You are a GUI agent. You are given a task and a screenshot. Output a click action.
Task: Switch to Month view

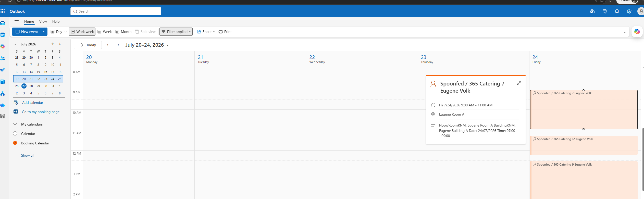(123, 32)
